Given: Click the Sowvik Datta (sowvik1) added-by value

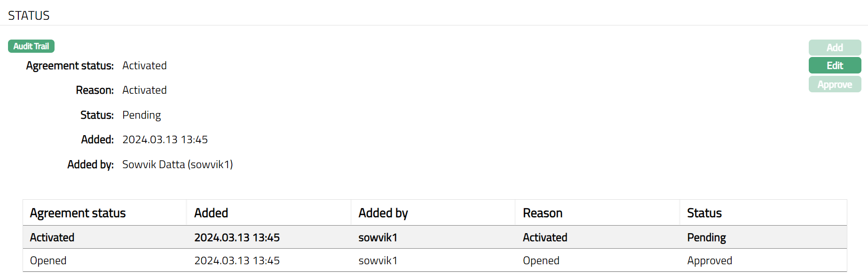Looking at the screenshot, I should coord(177,164).
